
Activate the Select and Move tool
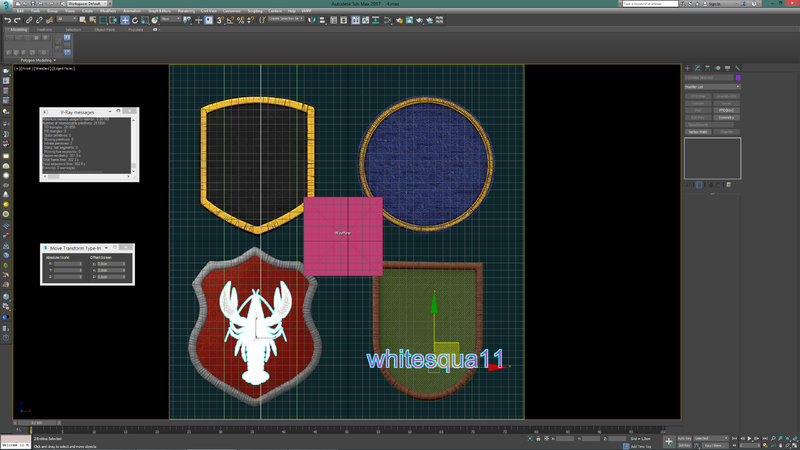(x=124, y=20)
